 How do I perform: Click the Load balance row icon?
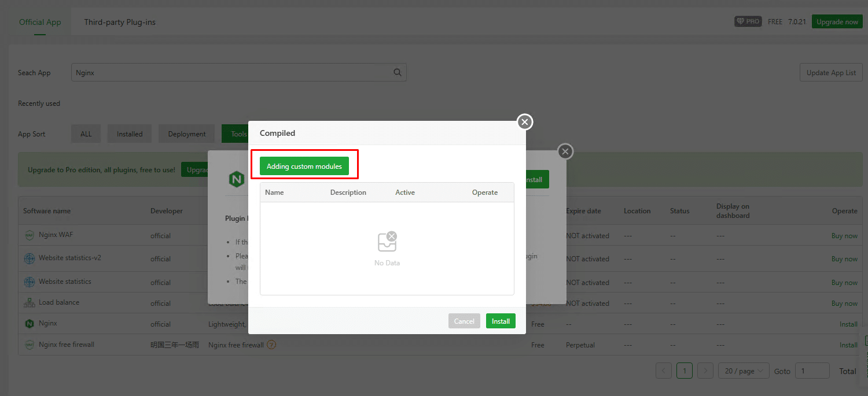pos(30,303)
